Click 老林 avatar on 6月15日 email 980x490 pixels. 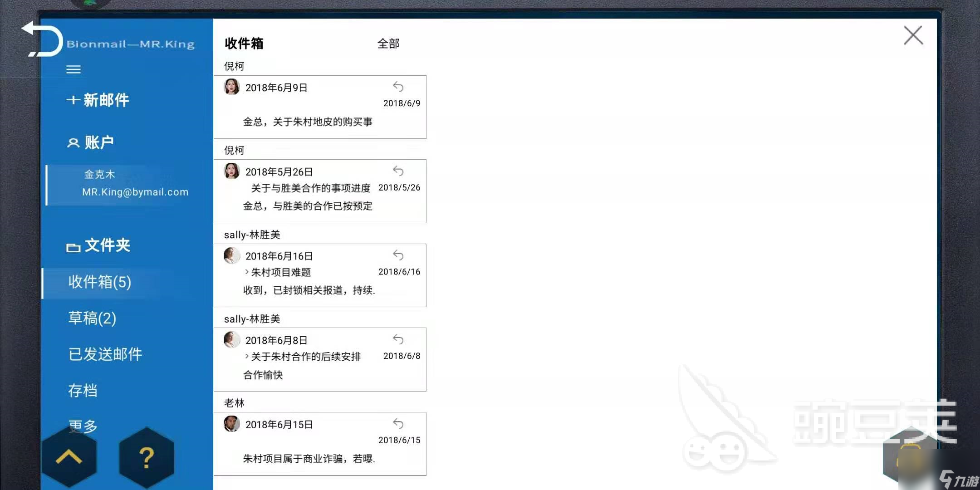pyautogui.click(x=232, y=424)
